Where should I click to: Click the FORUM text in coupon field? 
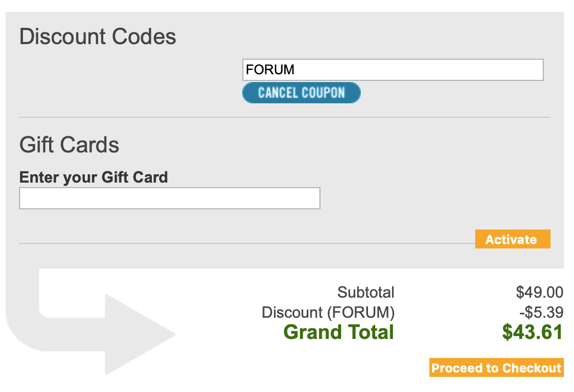270,70
